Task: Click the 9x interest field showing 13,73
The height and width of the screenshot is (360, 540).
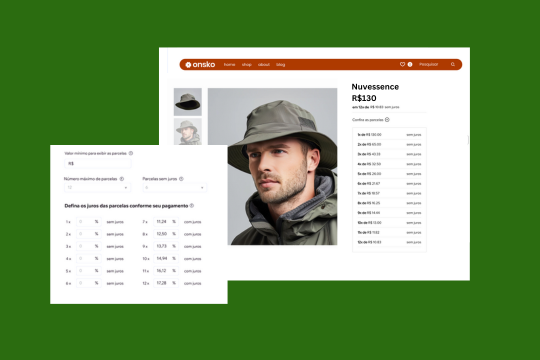Action: pos(166,246)
